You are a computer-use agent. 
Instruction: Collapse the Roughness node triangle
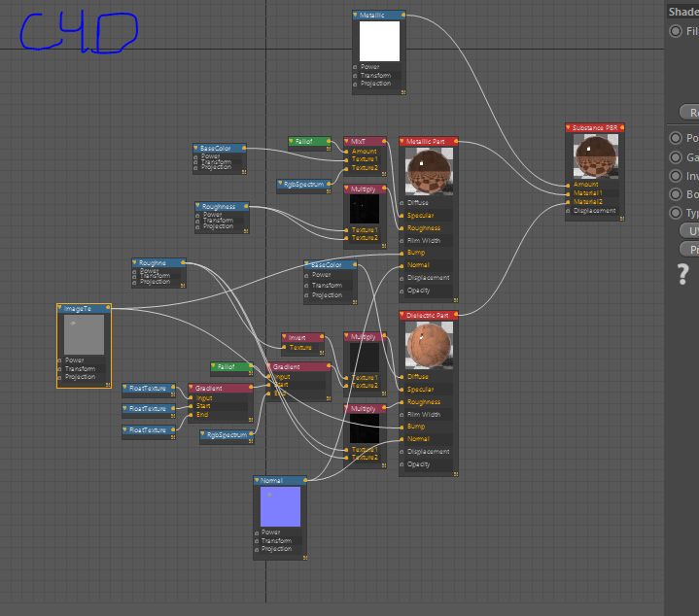(x=197, y=206)
